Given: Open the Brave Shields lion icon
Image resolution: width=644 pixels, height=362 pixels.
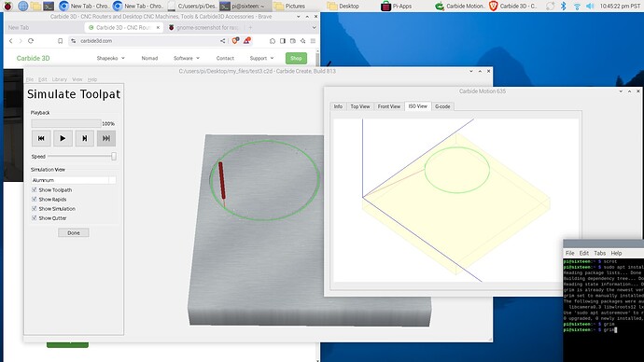Looking at the screenshot, I should (235, 40).
